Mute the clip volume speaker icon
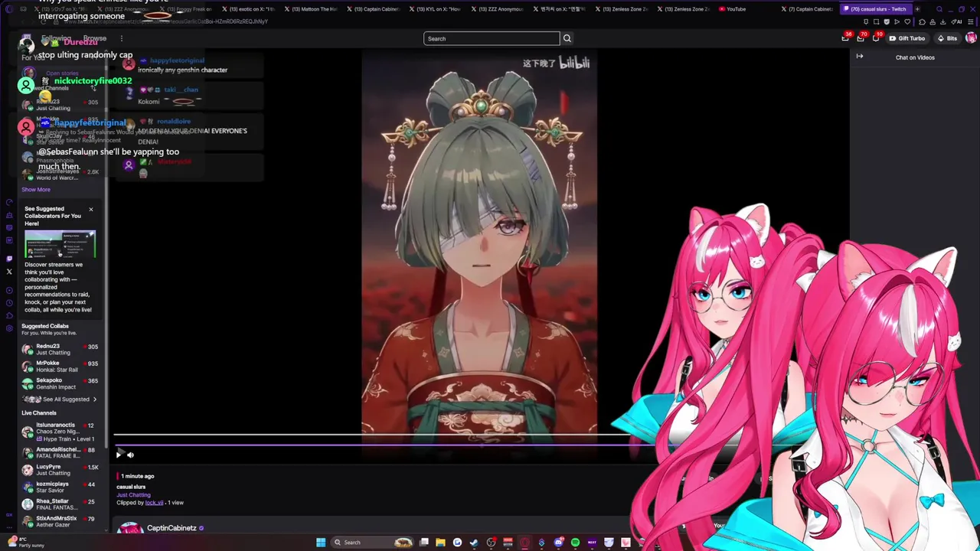 (x=130, y=455)
